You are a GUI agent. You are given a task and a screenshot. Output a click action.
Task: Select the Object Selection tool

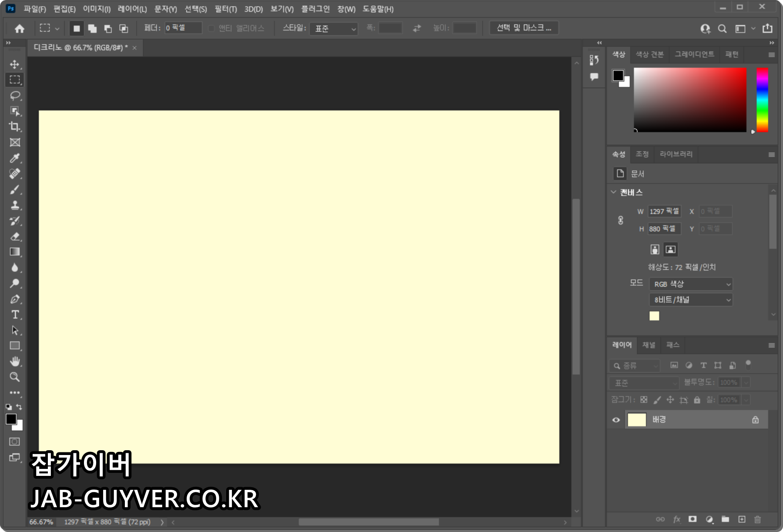coord(15,111)
